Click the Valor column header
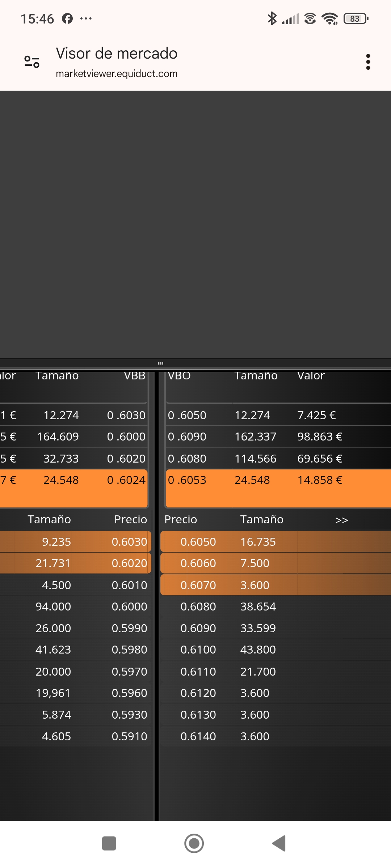The image size is (391, 868). (x=311, y=376)
